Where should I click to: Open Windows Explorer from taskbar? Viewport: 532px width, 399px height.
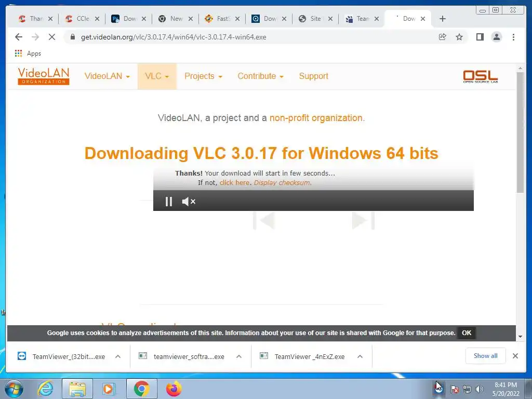point(77,389)
